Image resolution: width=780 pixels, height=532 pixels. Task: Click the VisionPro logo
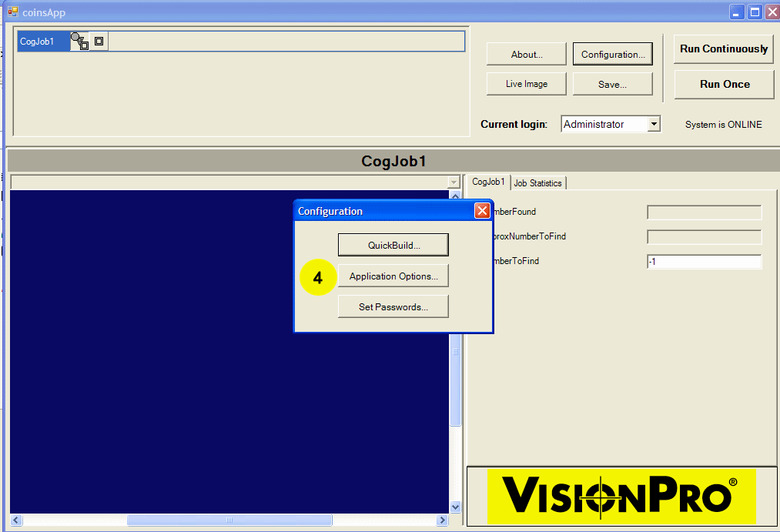pyautogui.click(x=621, y=497)
